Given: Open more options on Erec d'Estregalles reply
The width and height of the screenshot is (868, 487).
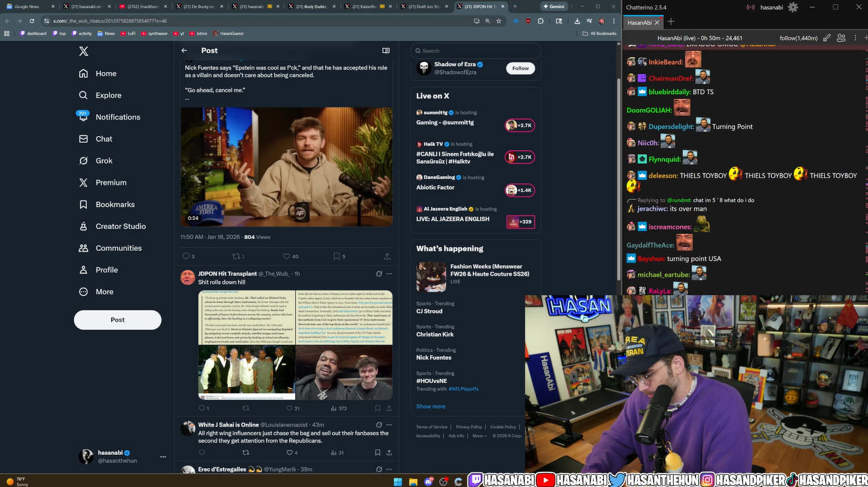Looking at the screenshot, I should tap(389, 469).
